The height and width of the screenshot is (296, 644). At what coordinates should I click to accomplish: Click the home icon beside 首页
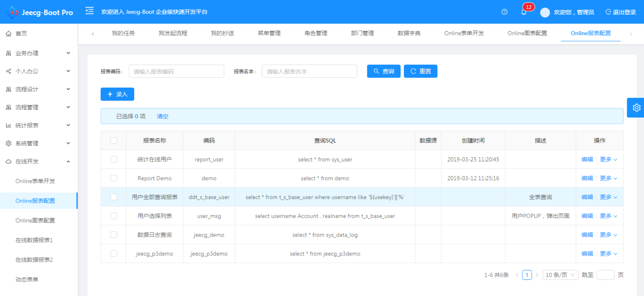(9, 33)
